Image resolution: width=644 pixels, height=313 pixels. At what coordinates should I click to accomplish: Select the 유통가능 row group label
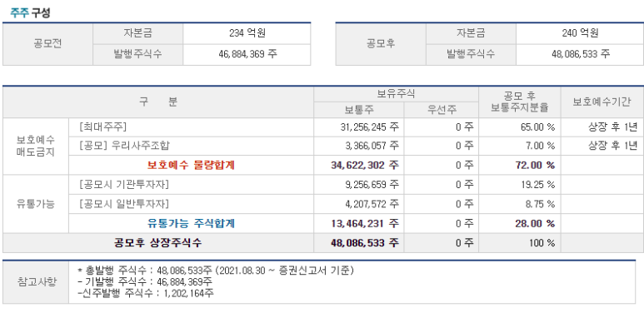coord(36,204)
